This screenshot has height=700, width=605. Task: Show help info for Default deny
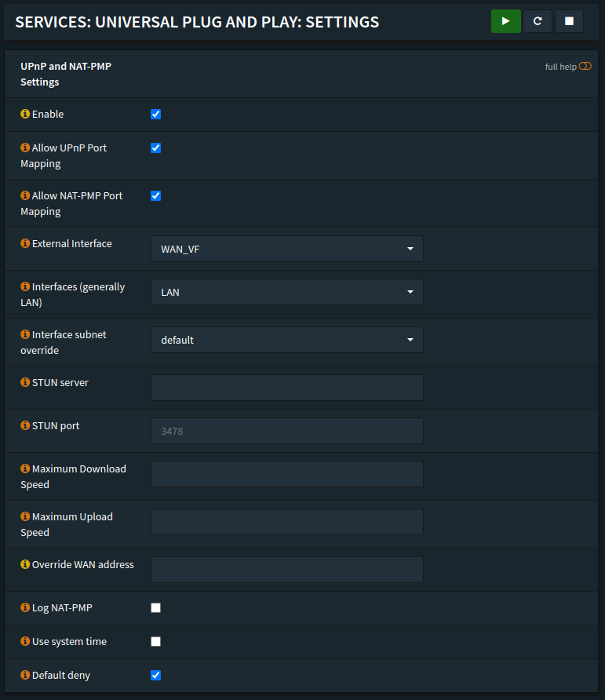click(25, 675)
